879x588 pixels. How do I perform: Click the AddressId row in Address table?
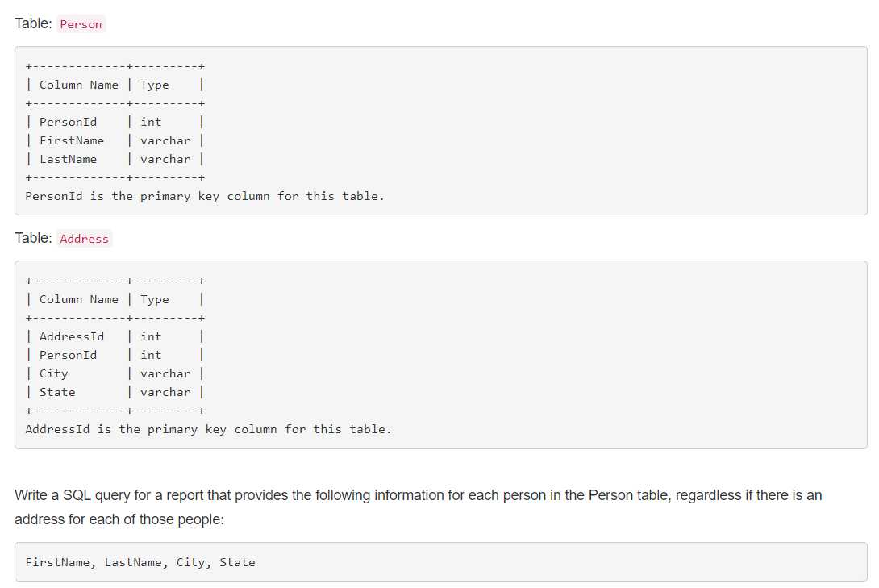[115, 336]
